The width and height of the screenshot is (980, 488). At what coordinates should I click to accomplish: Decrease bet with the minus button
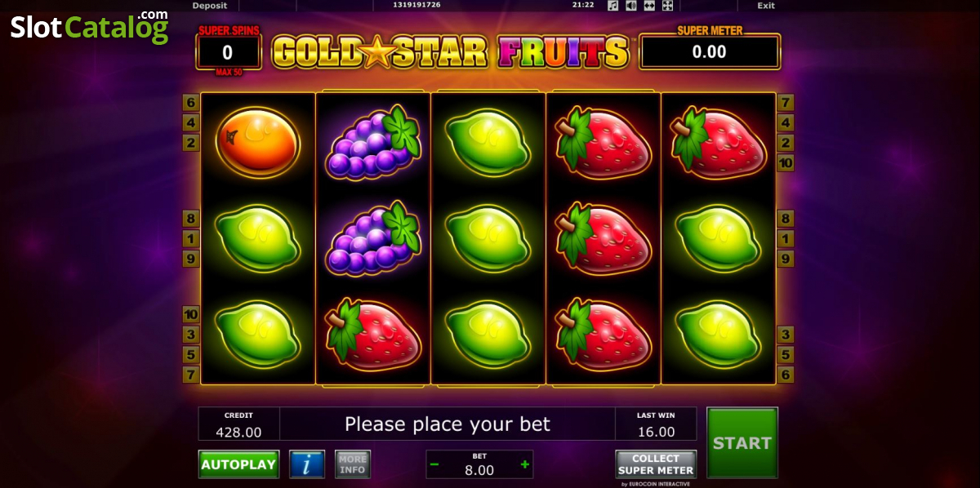point(434,464)
